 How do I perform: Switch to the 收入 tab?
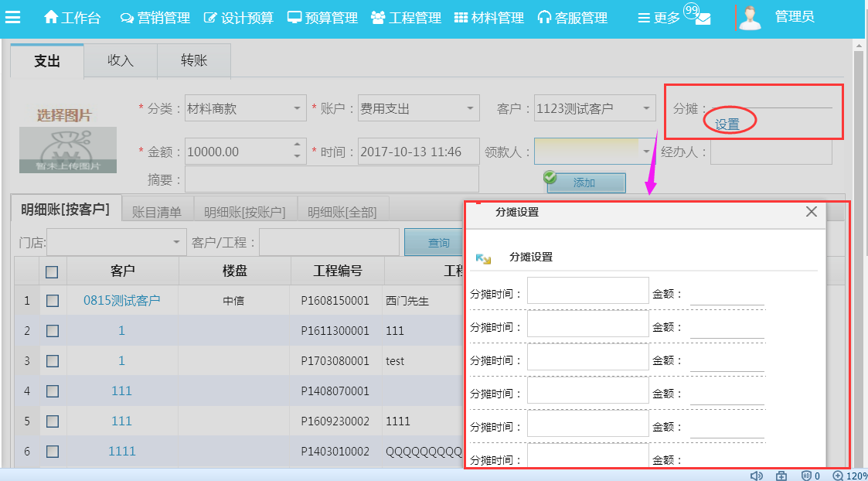(120, 61)
